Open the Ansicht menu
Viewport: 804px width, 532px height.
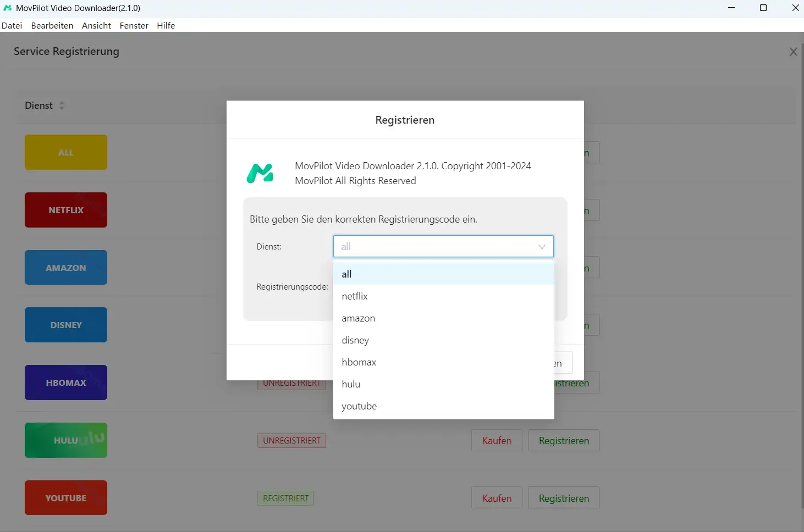tap(96, 25)
